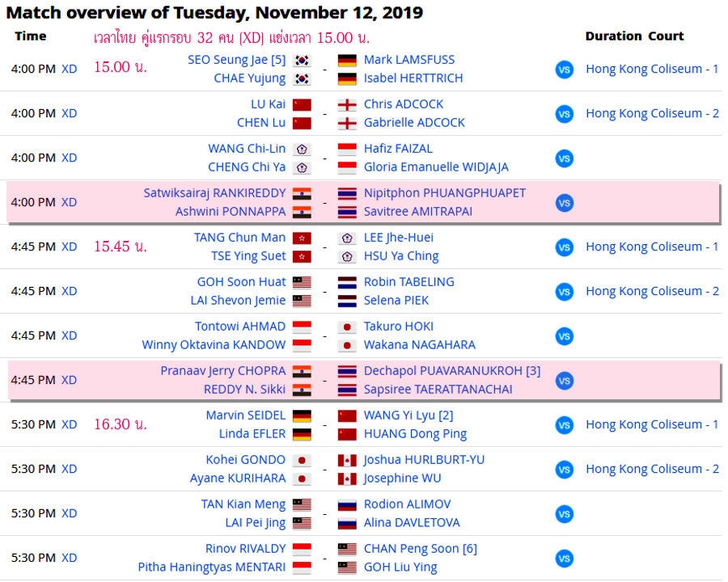This screenshot has width=728, height=582.
Task: Open Mark LAMSFUSS player link
Action: click(x=408, y=60)
